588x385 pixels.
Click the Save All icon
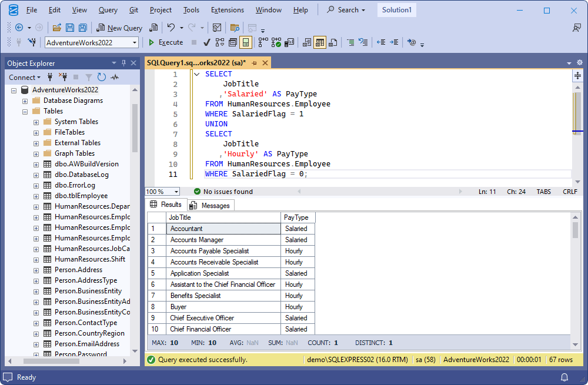point(82,28)
